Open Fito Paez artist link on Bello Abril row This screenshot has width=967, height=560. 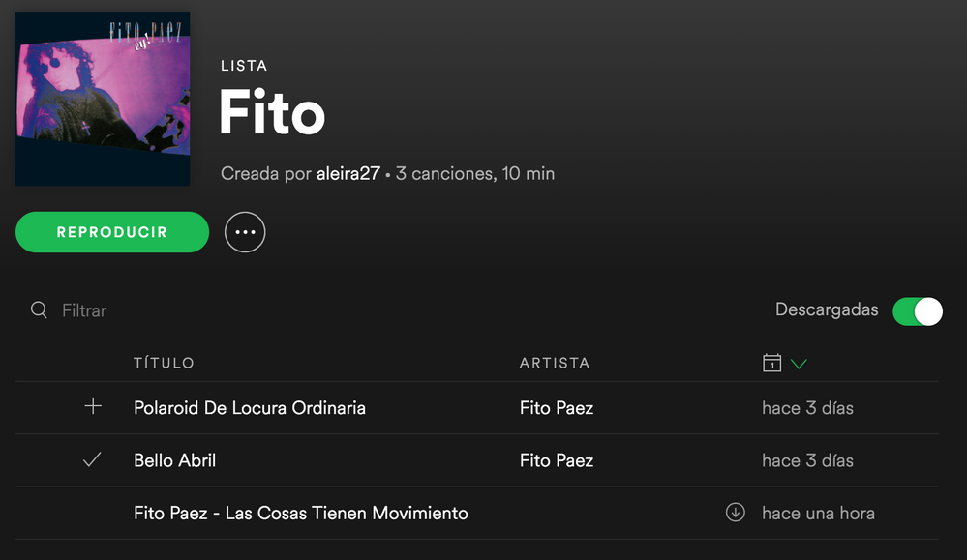557,460
